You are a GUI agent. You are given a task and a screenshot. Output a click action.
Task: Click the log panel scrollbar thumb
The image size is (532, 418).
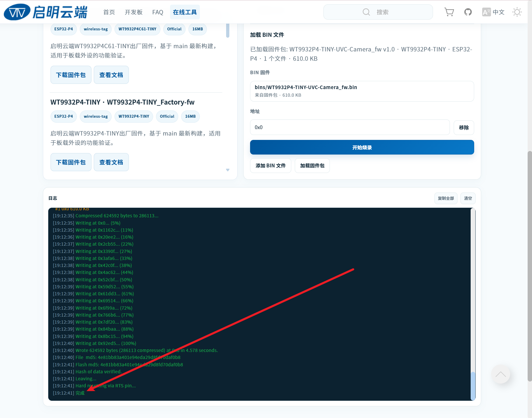tap(473, 386)
